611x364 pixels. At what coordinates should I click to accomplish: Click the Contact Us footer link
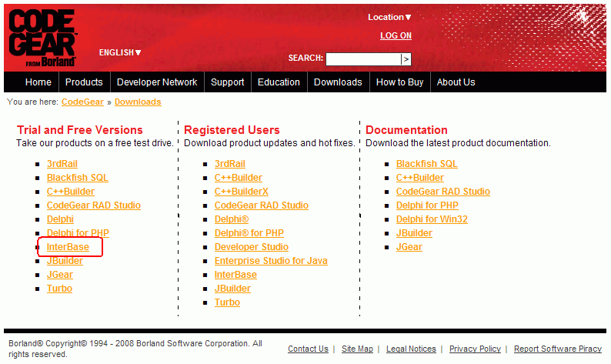pos(308,349)
